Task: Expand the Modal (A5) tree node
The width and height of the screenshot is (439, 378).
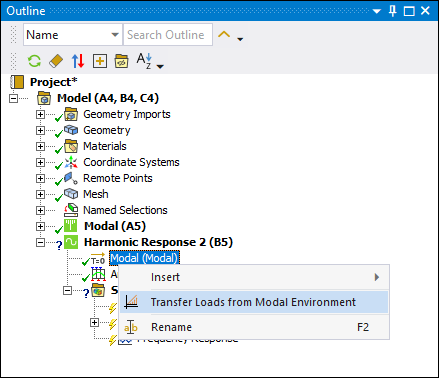Action: (x=40, y=226)
